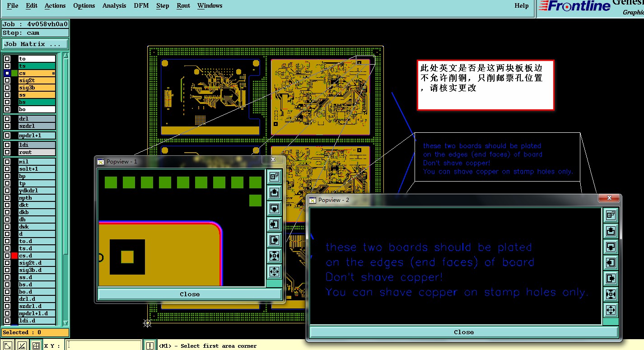
Task: Pan down in Popview 1
Action: point(274,208)
